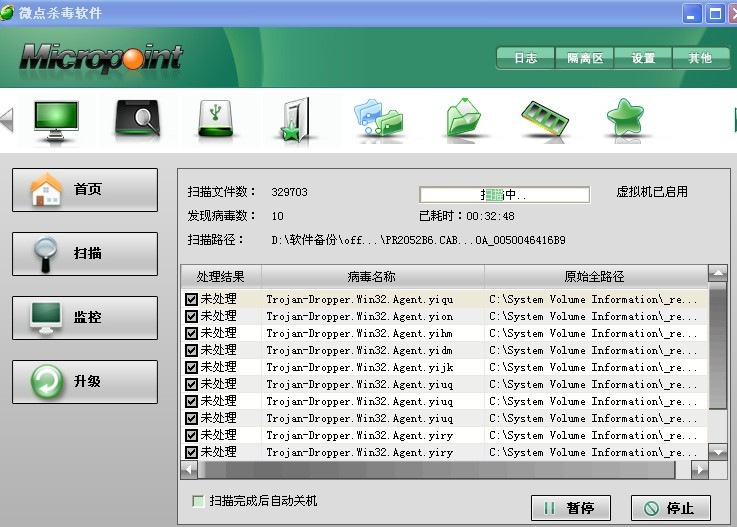Sort by 处理结果 column header
Viewport: 737px width, 527px height.
(221, 276)
